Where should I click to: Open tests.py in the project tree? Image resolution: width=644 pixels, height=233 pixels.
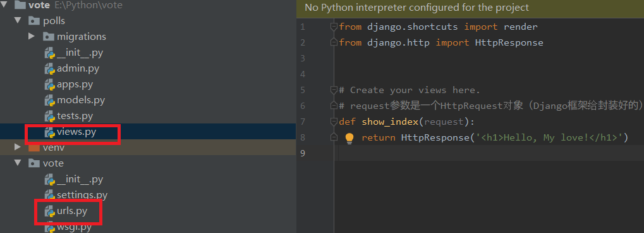pyautogui.click(x=75, y=116)
